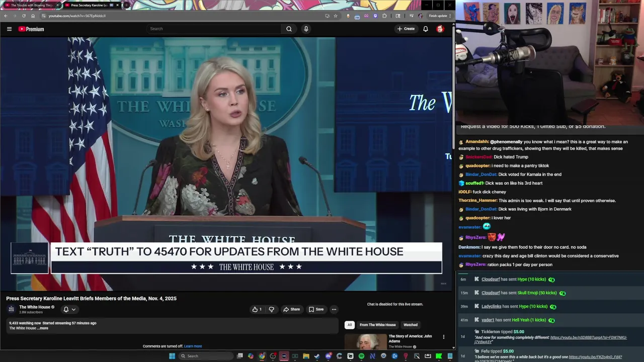This screenshot has height=362, width=644.
Task: Click Ladyclinks username in kicks feed
Action: (492, 306)
